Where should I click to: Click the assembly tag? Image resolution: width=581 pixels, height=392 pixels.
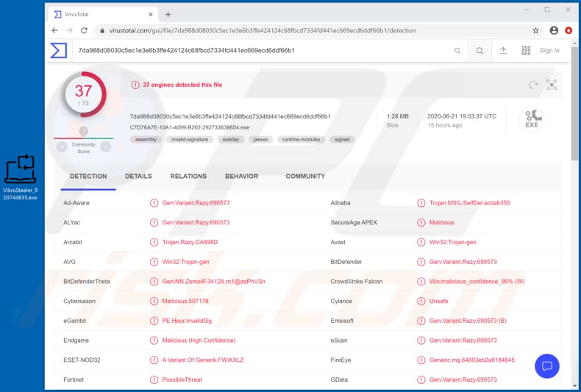pos(146,140)
